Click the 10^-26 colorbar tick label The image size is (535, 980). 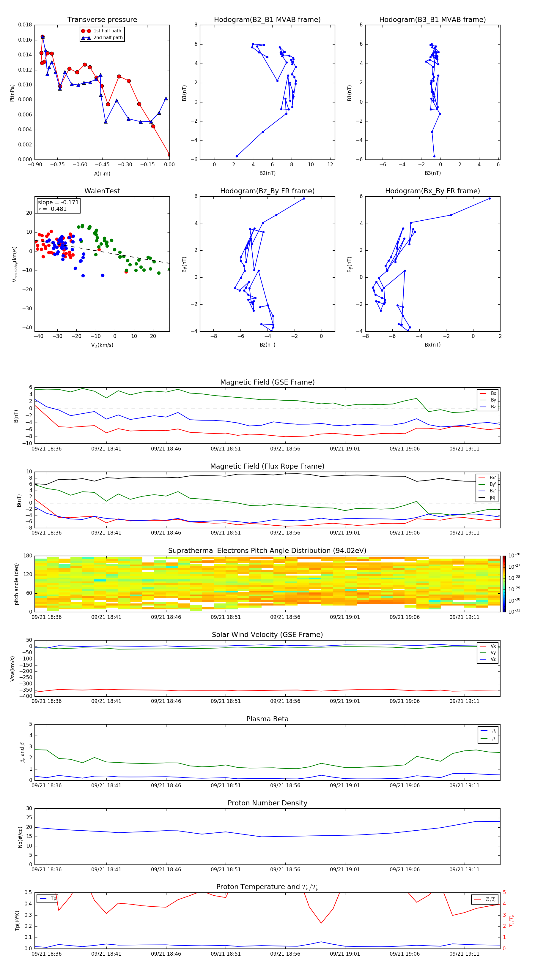tap(514, 555)
